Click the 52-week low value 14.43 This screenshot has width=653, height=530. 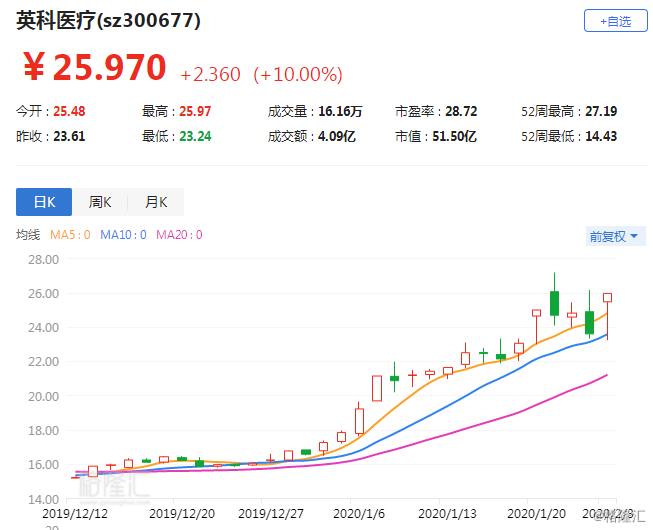coord(601,136)
